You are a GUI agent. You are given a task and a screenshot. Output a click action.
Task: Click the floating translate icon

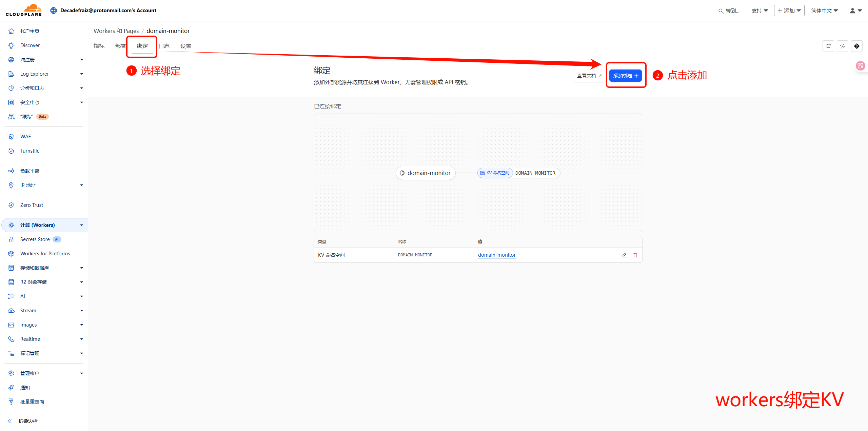pos(861,66)
